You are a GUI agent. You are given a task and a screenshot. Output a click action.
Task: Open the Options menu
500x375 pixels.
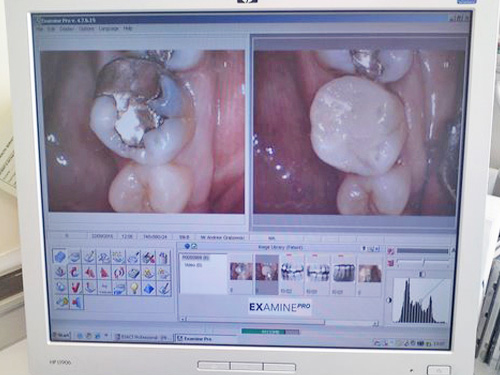point(86,29)
